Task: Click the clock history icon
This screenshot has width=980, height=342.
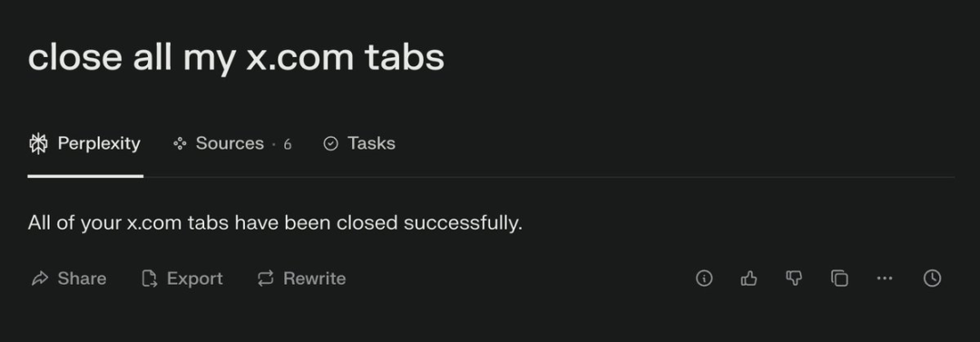Action: click(932, 278)
